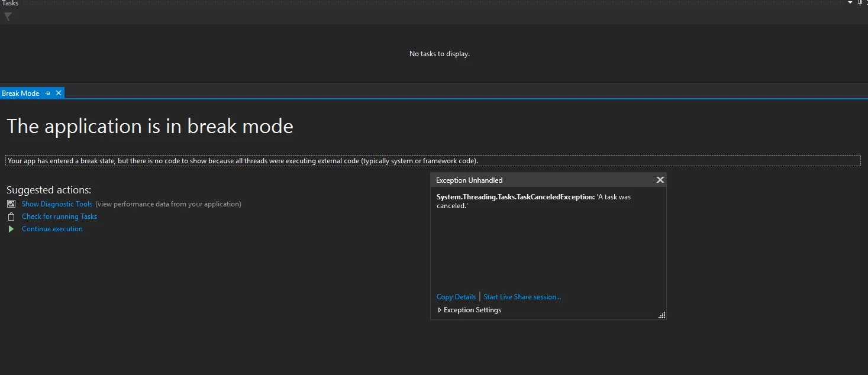Start a Live Share session
The width and height of the screenshot is (868, 375).
(x=522, y=297)
